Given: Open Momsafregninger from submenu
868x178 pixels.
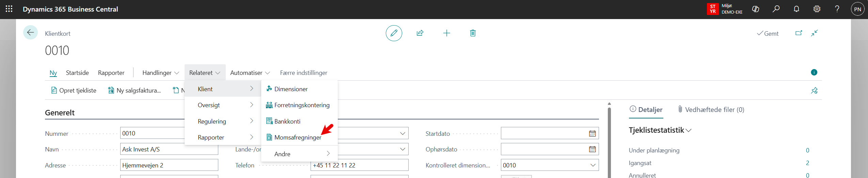Looking at the screenshot, I should (x=299, y=137).
